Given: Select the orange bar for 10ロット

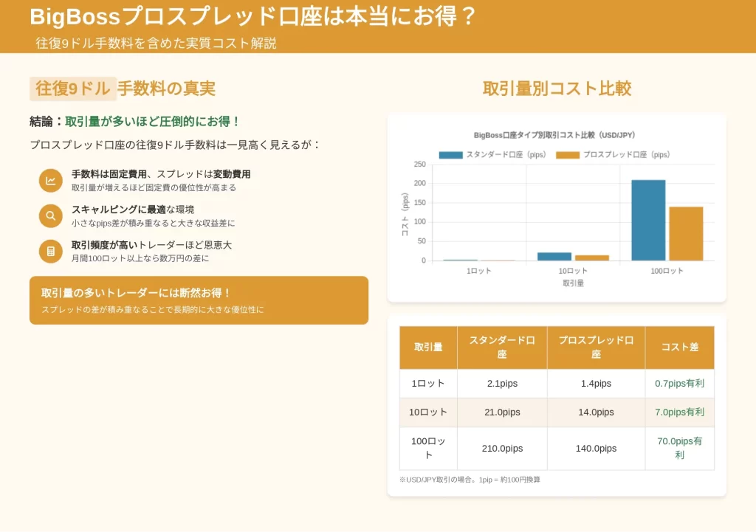Looking at the screenshot, I should click(x=592, y=258).
